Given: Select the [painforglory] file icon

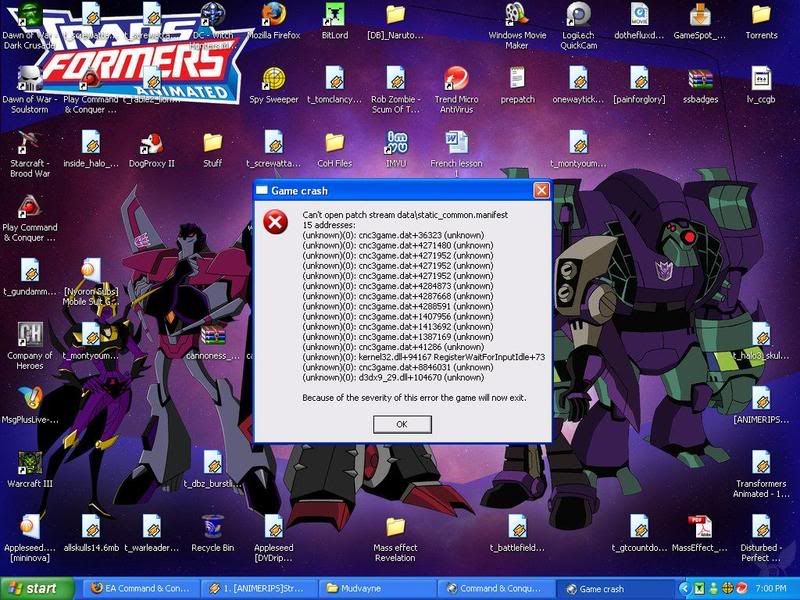Looking at the screenshot, I should click(x=639, y=79).
